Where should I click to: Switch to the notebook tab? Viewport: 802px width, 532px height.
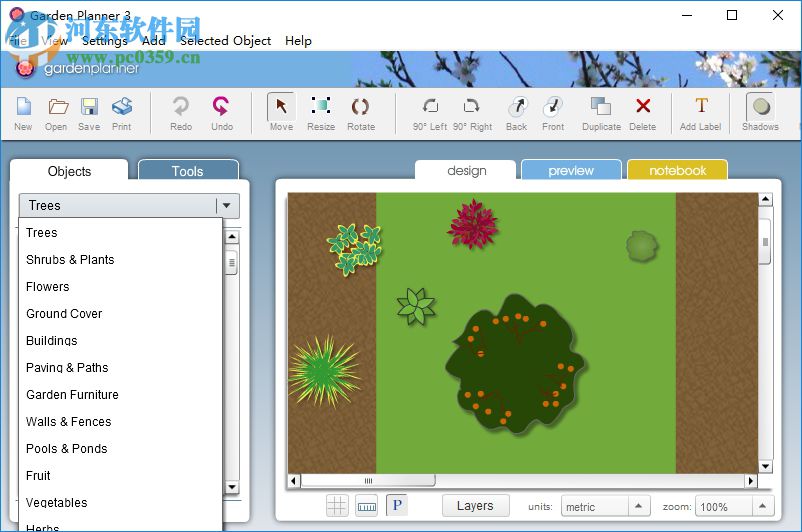click(677, 170)
